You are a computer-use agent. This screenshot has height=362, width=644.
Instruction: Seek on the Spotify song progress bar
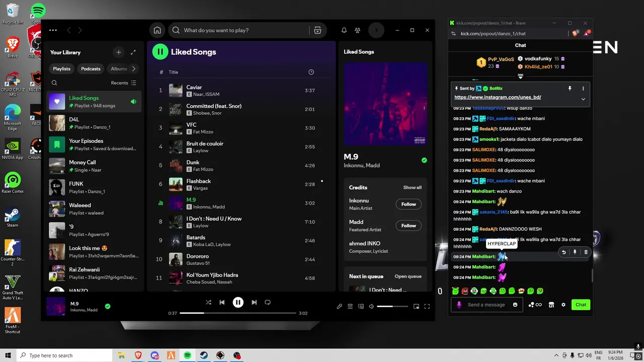pos(238,313)
